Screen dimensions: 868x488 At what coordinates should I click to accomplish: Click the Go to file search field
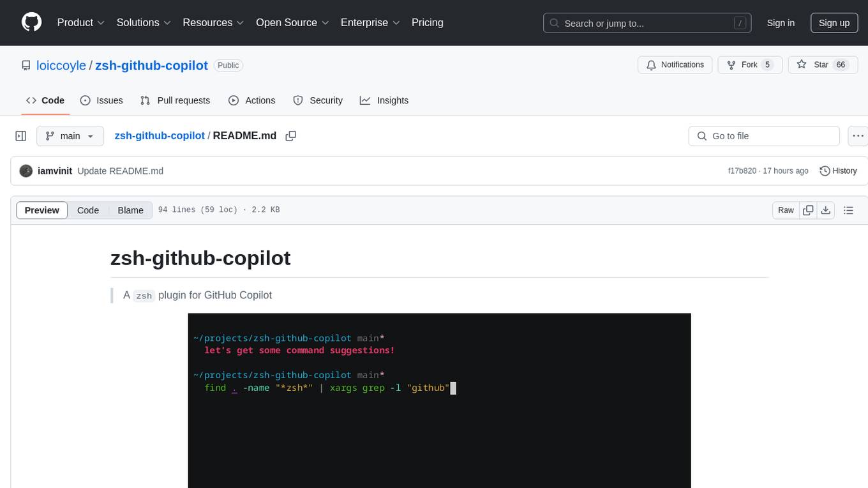[x=764, y=136]
